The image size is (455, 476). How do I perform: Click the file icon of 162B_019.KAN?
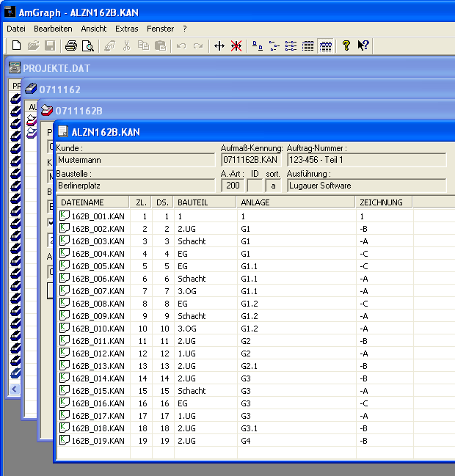65,440
